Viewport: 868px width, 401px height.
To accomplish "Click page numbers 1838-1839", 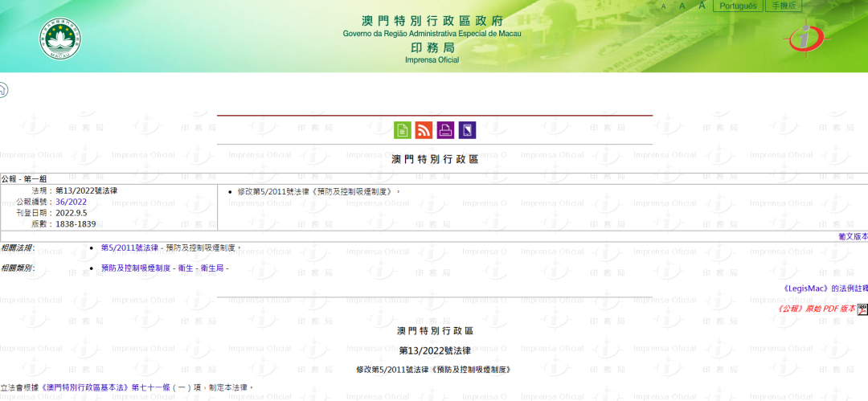I will pyautogui.click(x=76, y=224).
